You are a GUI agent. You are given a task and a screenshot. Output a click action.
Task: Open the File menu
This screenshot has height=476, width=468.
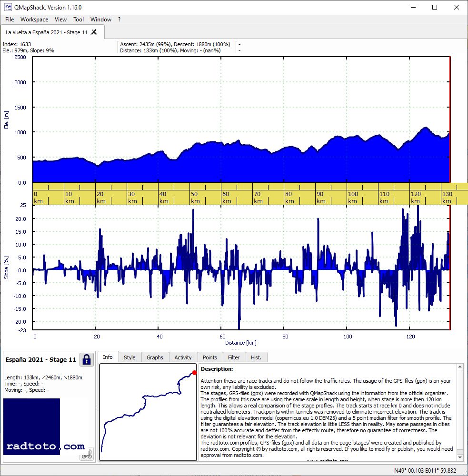(10, 20)
